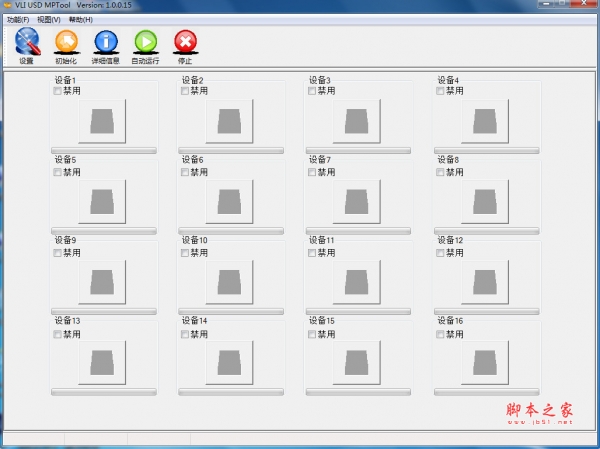
Task: Open the 设置 settings tool
Action: pos(27,46)
